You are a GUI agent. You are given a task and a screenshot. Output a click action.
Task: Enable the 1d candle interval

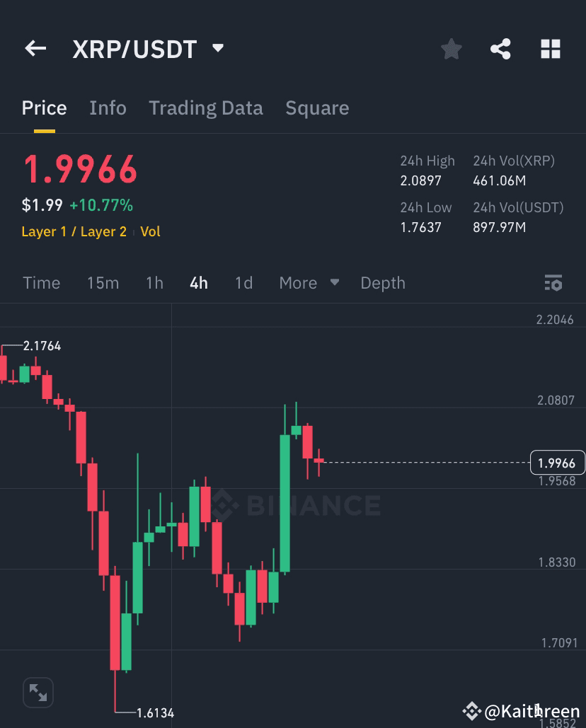coord(243,282)
